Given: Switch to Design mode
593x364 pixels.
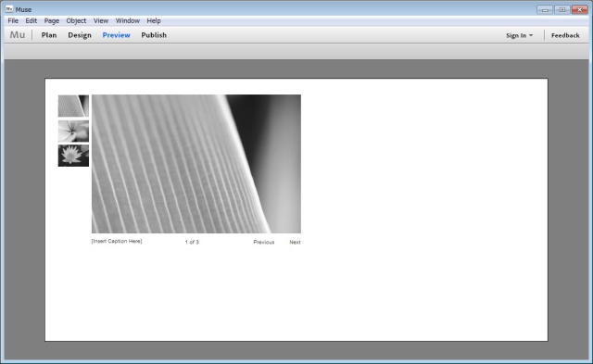Looking at the screenshot, I should pos(80,35).
